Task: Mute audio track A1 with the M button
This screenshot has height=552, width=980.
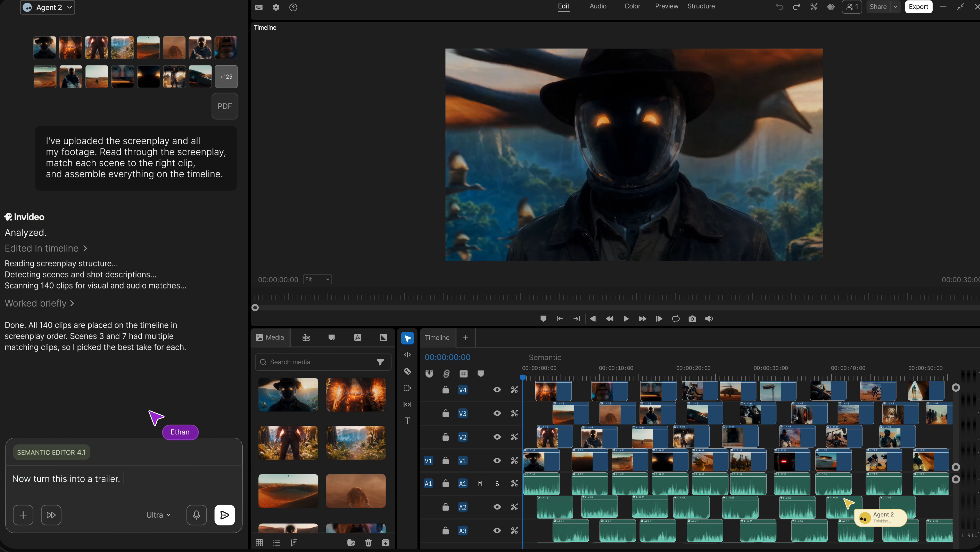Action: click(x=480, y=483)
